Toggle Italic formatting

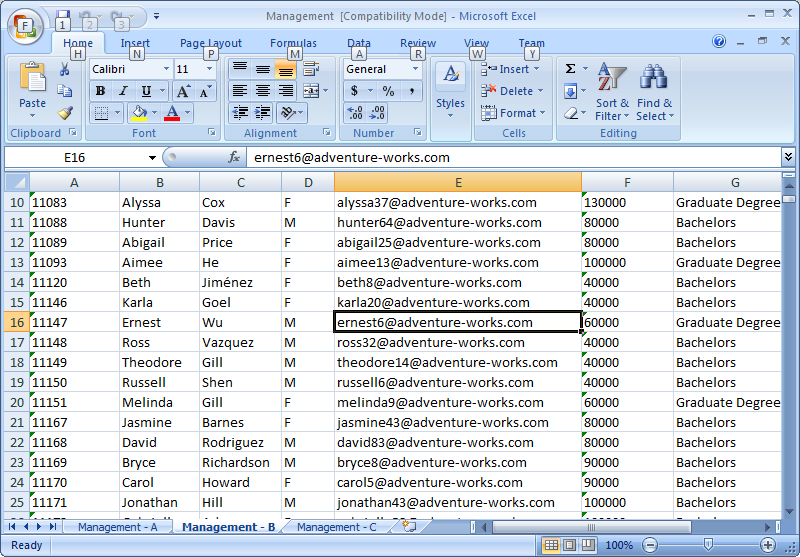point(123,91)
